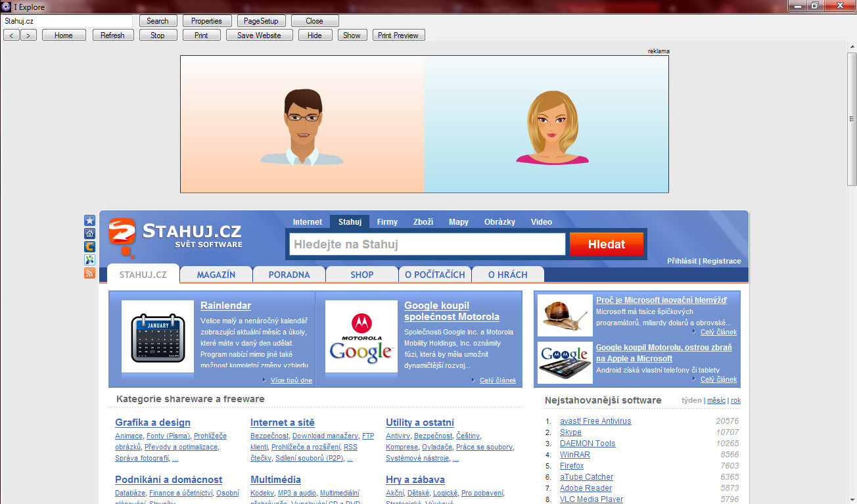Viewport: 857px width, 504px height.
Task: Click the orange C icon on sidebar
Action: tap(89, 247)
